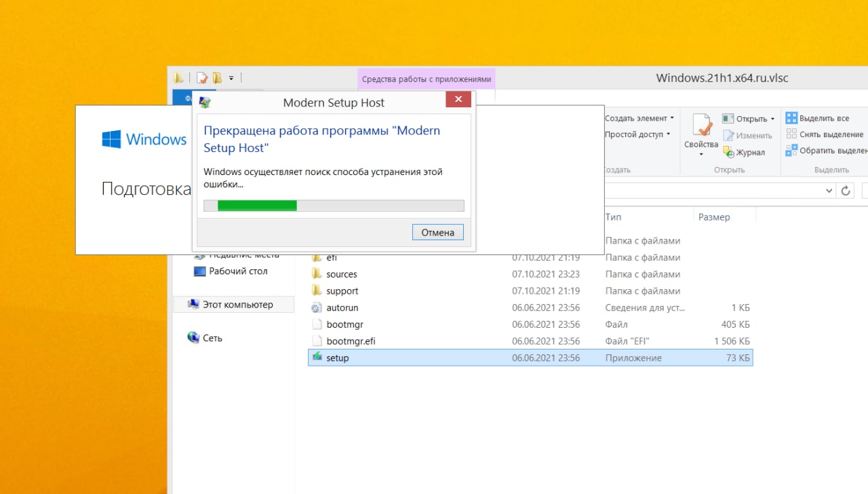The width and height of the screenshot is (868, 494).
Task: Click the Explorer address bar field
Action: coord(712,191)
